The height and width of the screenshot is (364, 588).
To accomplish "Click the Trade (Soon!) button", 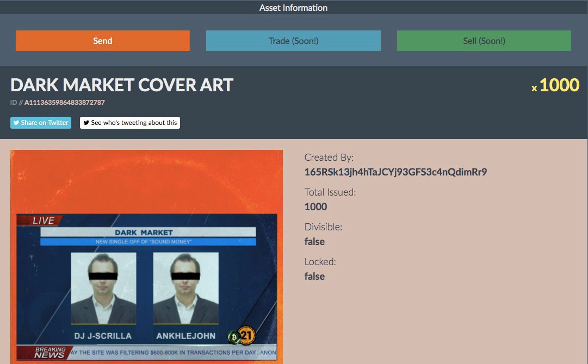I will click(x=293, y=41).
